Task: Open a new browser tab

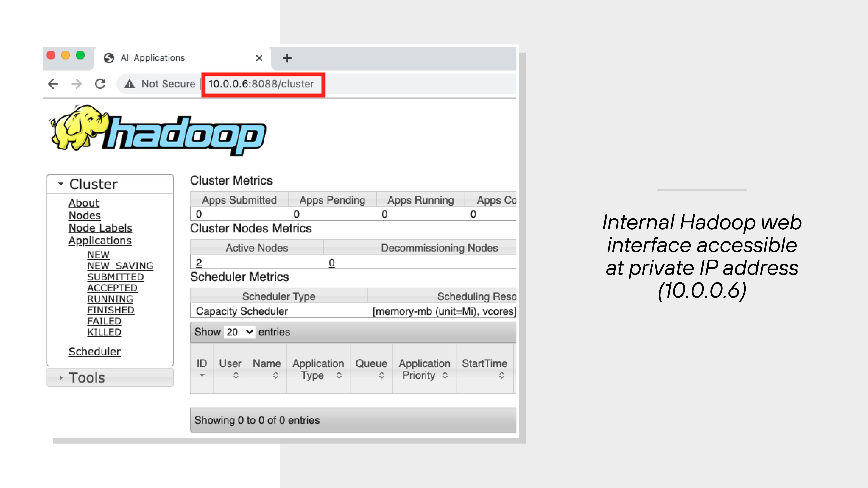Action: [287, 58]
